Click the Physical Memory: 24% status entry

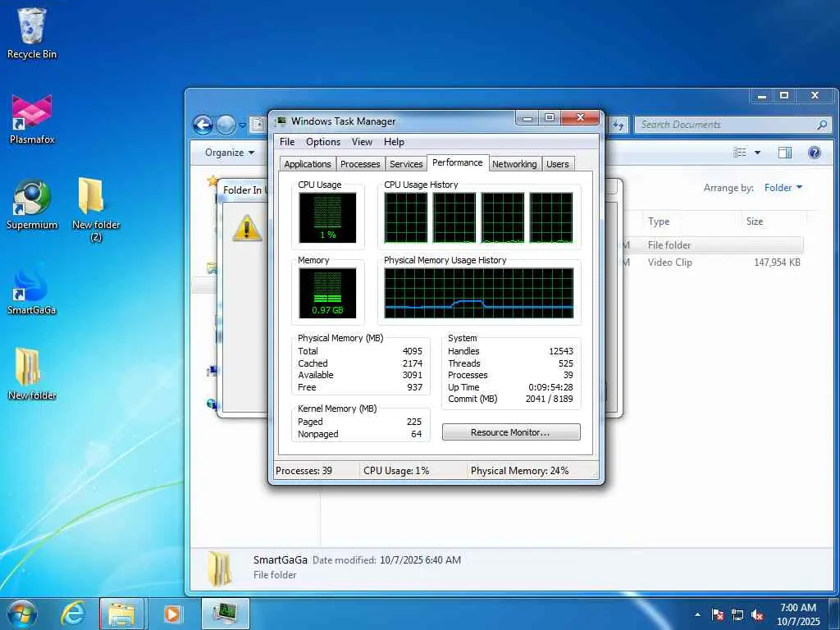[519, 471]
